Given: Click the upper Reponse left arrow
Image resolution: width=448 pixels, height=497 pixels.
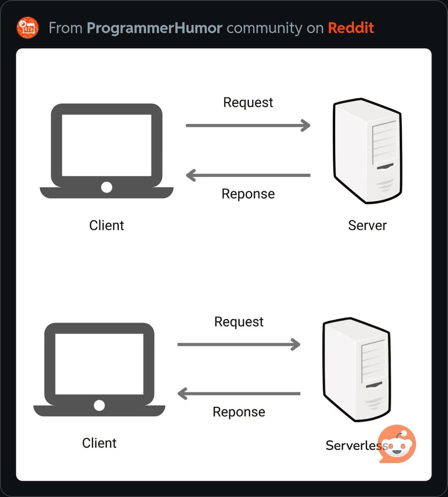Looking at the screenshot, I should pyautogui.click(x=248, y=175).
